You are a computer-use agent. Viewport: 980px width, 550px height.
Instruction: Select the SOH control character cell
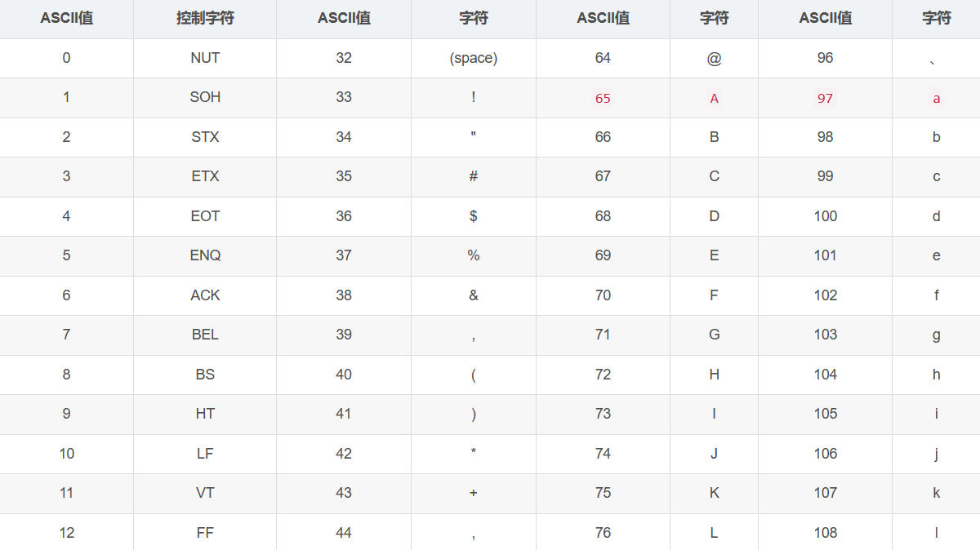click(205, 97)
